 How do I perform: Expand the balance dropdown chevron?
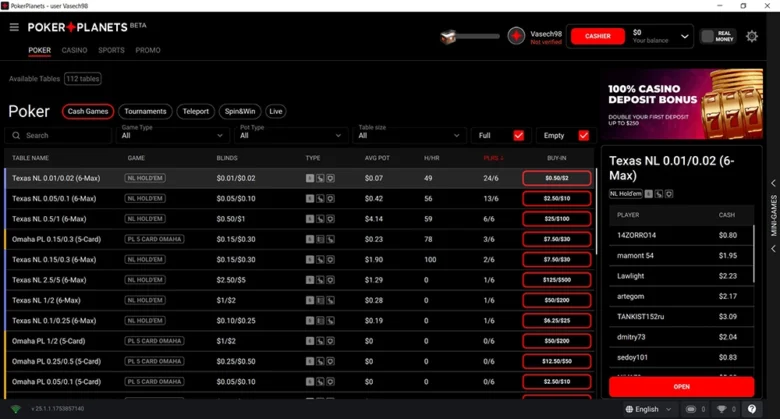coord(684,36)
